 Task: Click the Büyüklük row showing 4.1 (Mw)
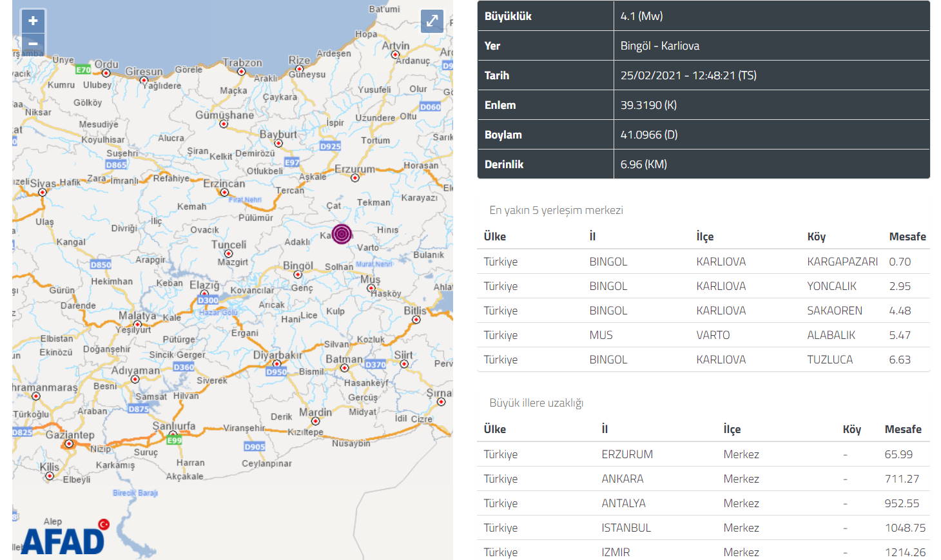[703, 16]
